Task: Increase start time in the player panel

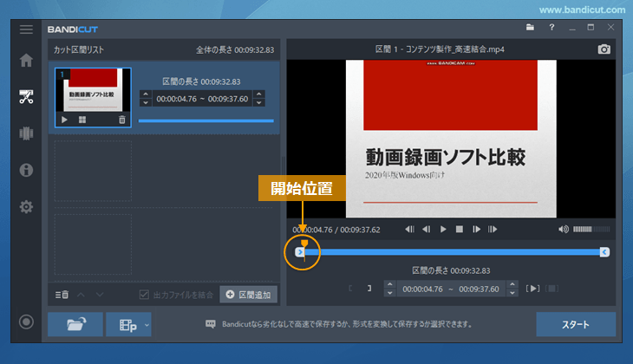Action: pos(390,284)
